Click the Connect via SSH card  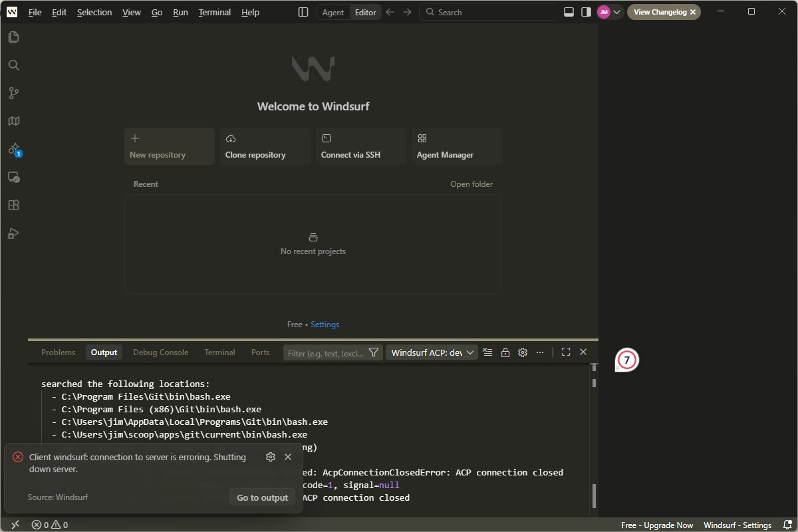pos(361,146)
